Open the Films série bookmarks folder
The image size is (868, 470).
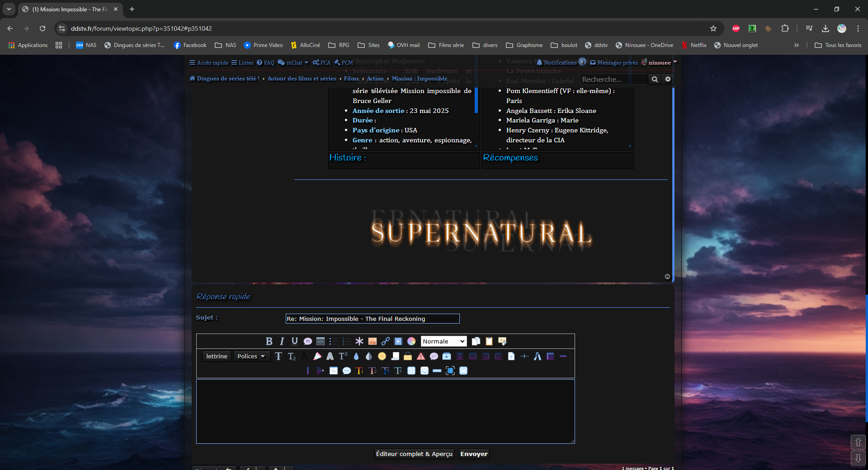point(446,45)
